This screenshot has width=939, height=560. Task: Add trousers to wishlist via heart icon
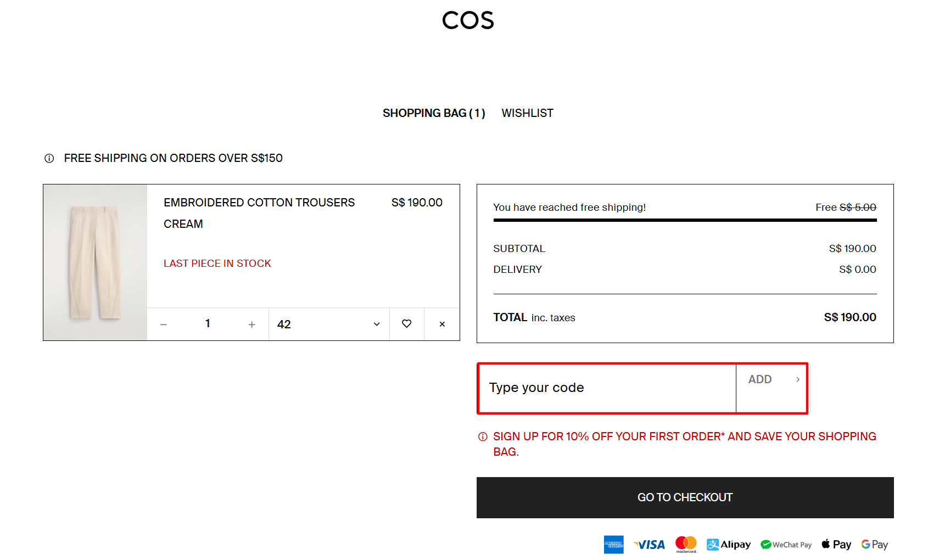click(407, 324)
